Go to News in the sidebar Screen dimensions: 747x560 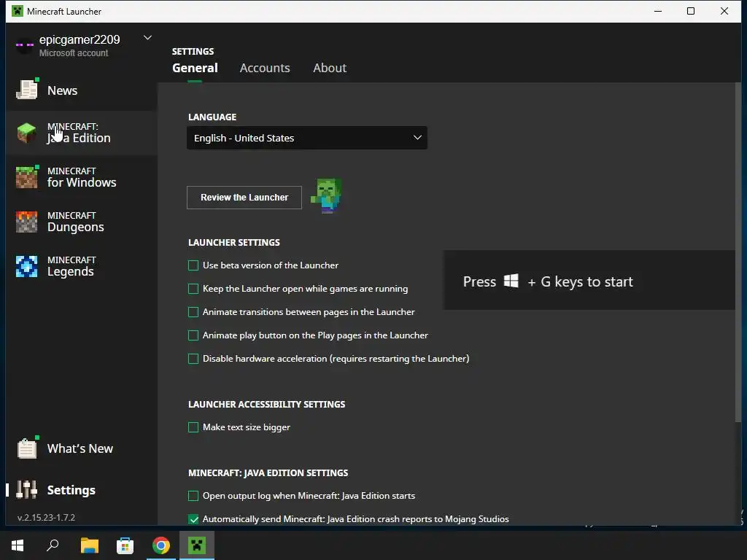point(82,90)
